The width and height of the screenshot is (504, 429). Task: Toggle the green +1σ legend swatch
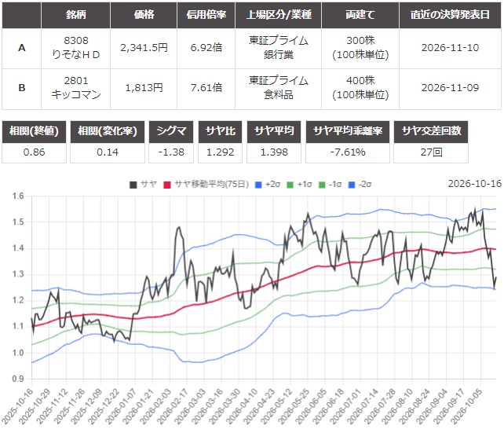pos(290,185)
